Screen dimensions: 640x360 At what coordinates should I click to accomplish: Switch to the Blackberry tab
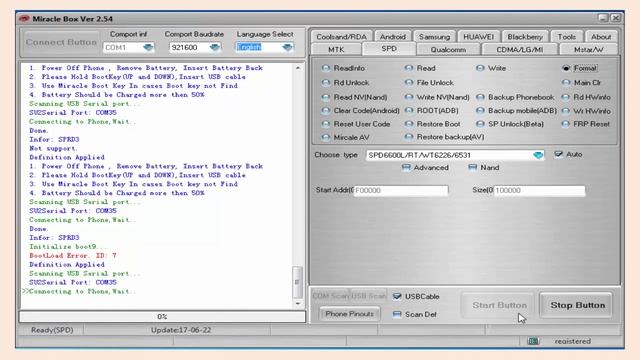click(x=525, y=37)
